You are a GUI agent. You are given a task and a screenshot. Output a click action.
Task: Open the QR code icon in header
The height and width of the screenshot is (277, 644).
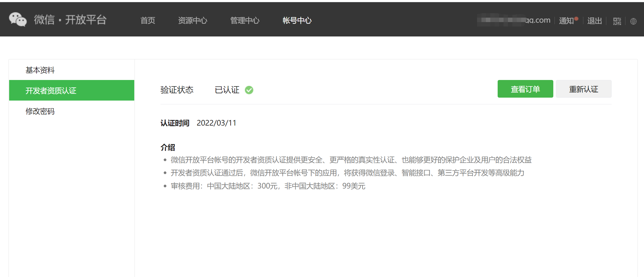click(x=617, y=21)
